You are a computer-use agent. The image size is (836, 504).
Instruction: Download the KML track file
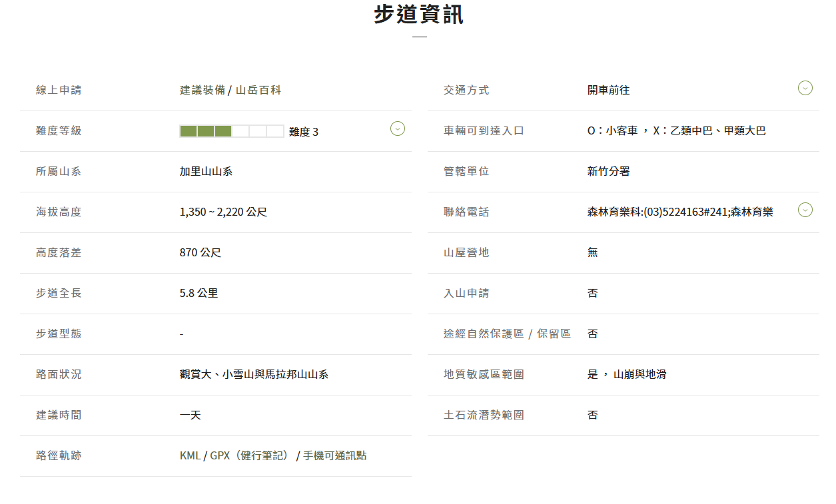(x=190, y=455)
